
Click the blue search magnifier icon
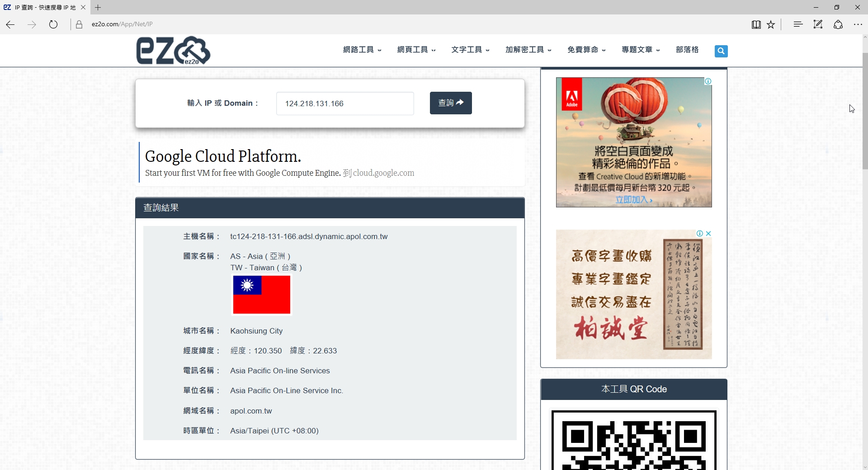pyautogui.click(x=721, y=51)
